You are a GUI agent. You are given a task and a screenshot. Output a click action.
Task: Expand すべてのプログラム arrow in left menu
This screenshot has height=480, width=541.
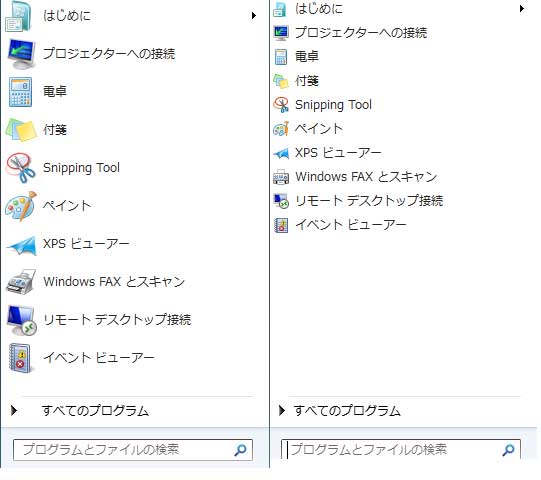click(14, 410)
